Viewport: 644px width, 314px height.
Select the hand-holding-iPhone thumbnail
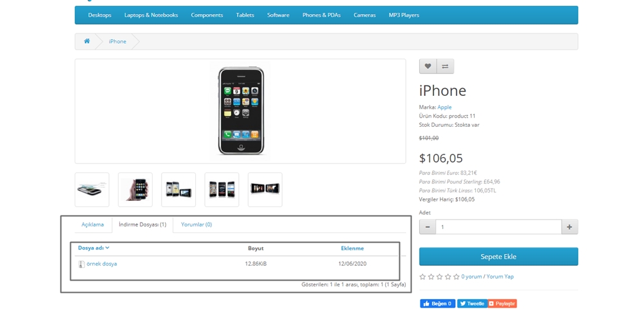pos(135,190)
